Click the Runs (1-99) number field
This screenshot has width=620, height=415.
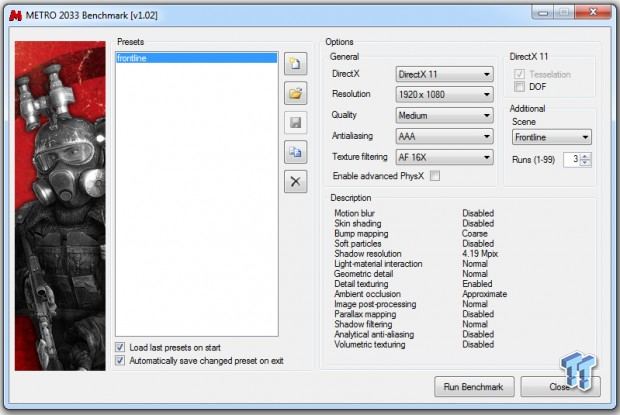pyautogui.click(x=572, y=160)
